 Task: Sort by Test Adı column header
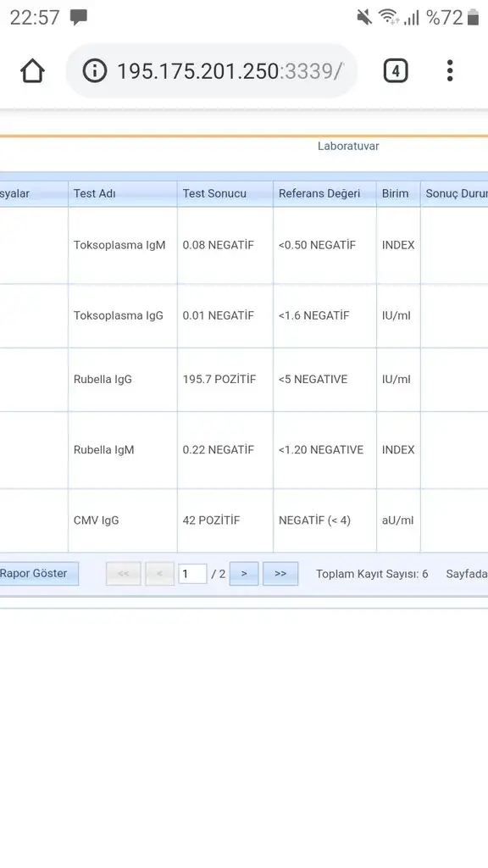[123, 194]
